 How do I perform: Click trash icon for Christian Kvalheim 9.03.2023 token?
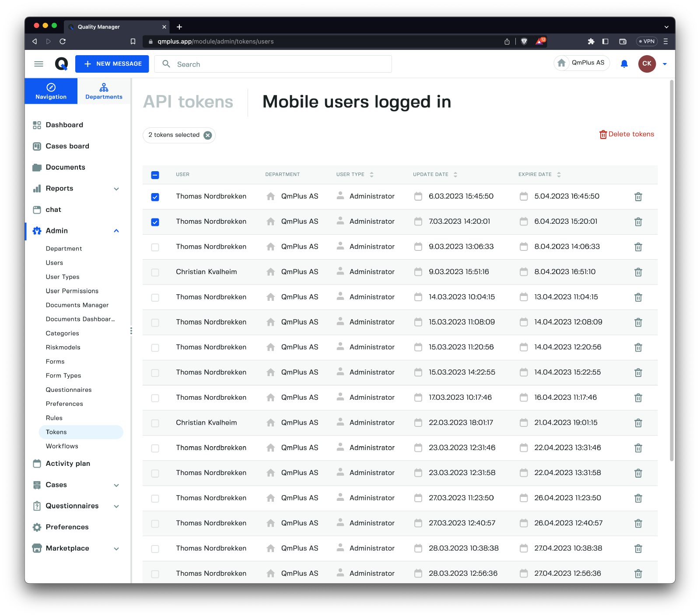638,272
